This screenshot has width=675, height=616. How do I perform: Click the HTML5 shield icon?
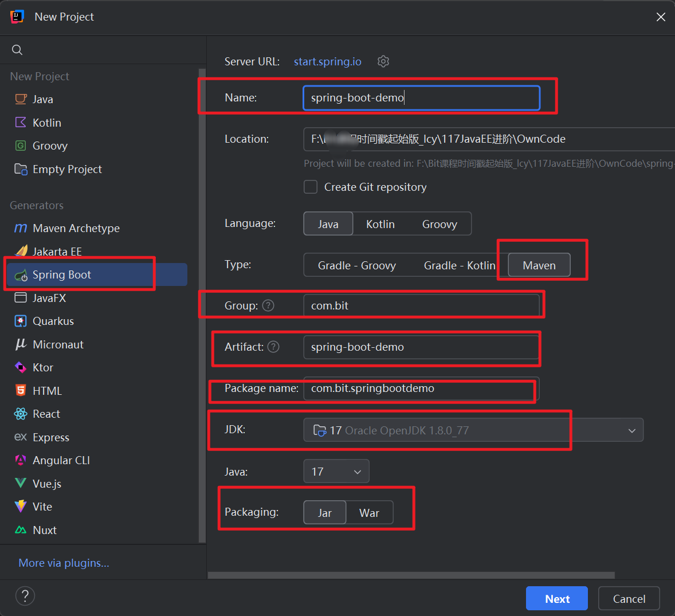coord(21,390)
